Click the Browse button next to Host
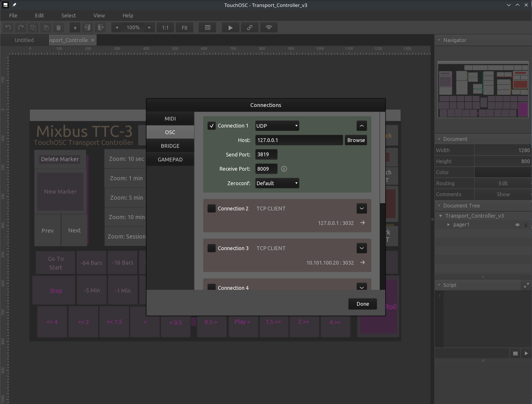 point(356,140)
